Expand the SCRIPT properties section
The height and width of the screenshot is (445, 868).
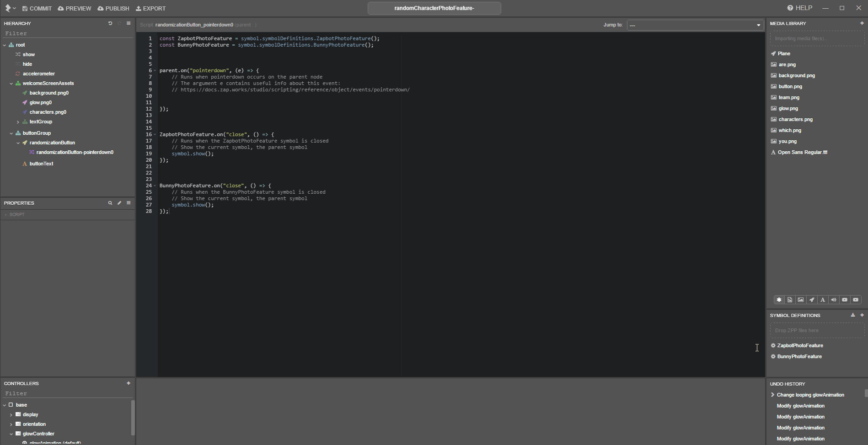[5, 214]
